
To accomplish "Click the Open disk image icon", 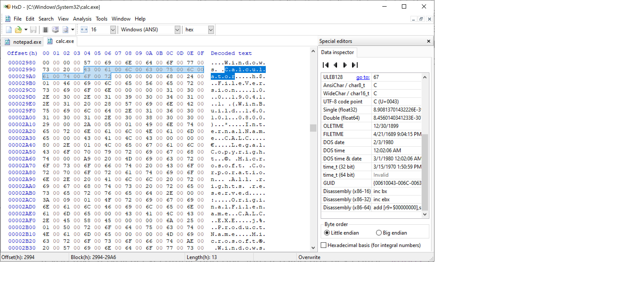I will coord(65,30).
